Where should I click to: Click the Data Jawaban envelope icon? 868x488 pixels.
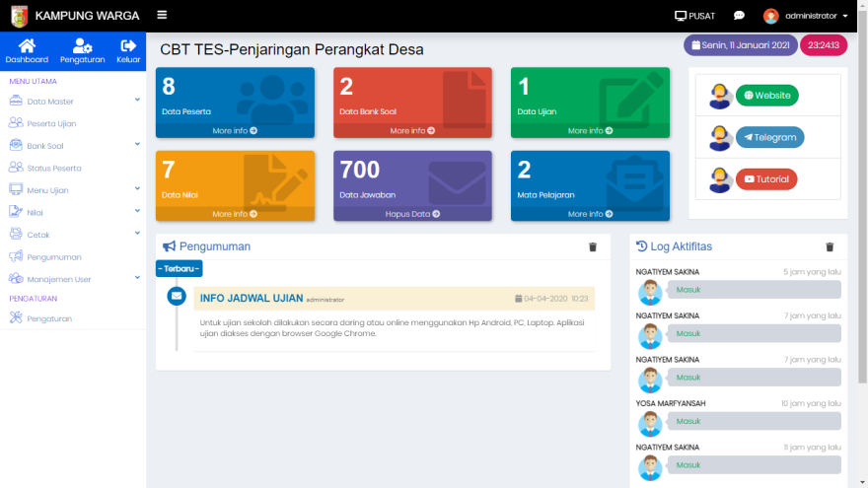tap(457, 182)
